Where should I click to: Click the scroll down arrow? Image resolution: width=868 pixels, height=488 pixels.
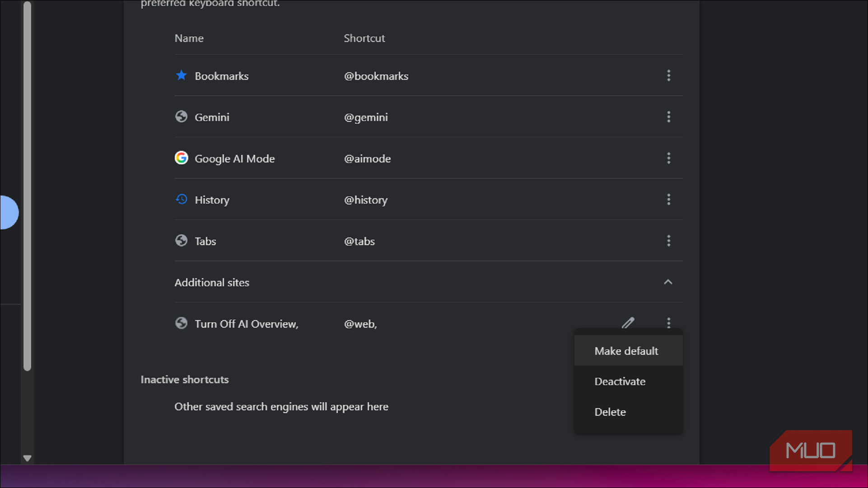pyautogui.click(x=27, y=458)
